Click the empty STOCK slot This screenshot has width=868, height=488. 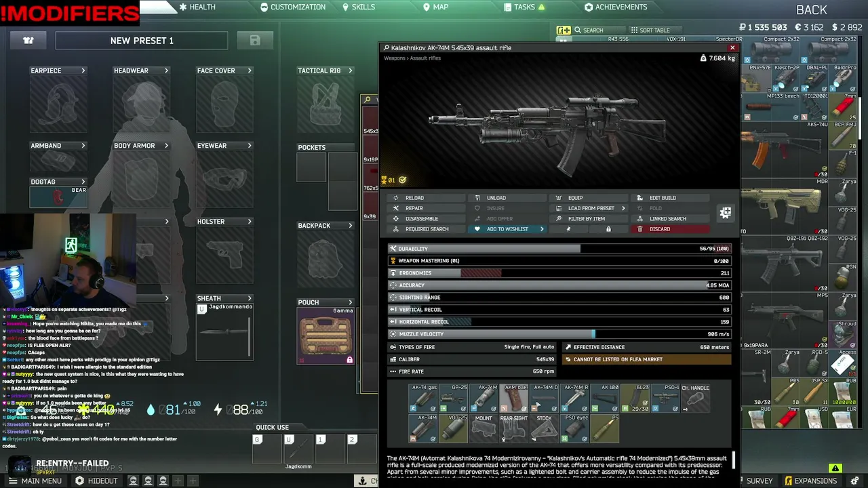[544, 429]
